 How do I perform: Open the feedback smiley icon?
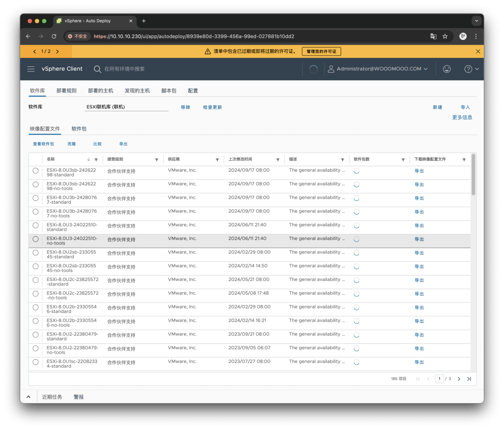(446, 69)
